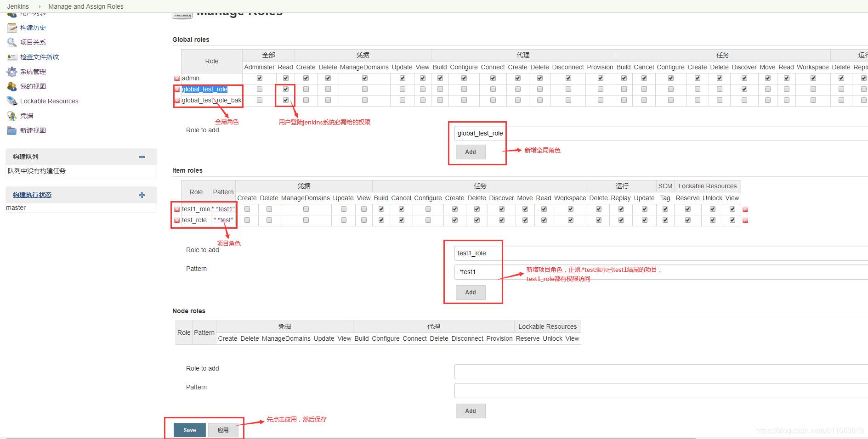
Task: Open 项目关系 sidebar link
Action: click(33, 43)
